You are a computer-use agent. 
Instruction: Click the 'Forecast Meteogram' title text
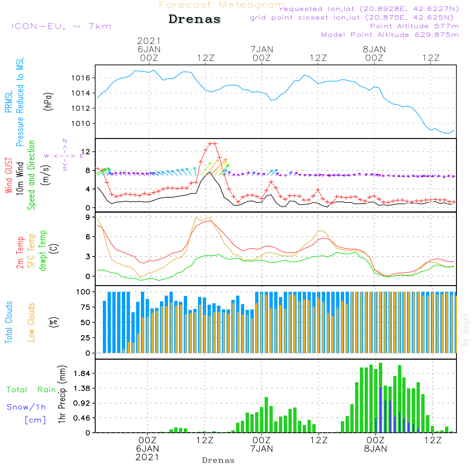(x=222, y=5)
